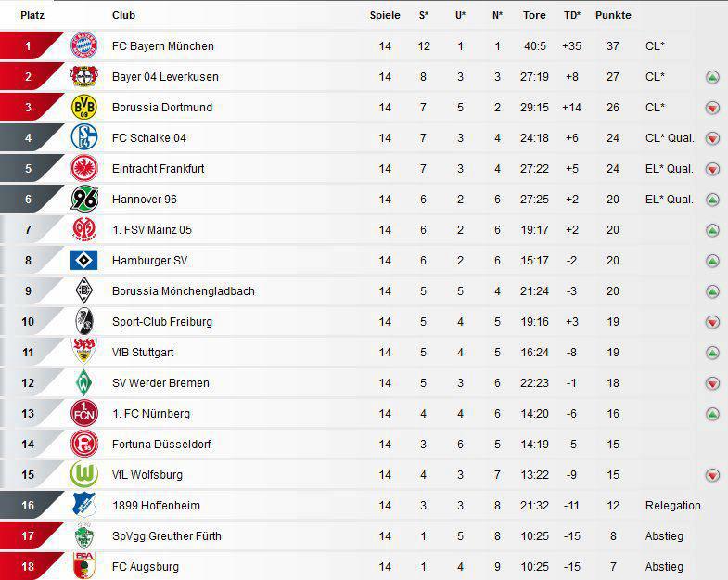Click the FC Bayern München club logo
The image size is (728, 580).
point(84,45)
